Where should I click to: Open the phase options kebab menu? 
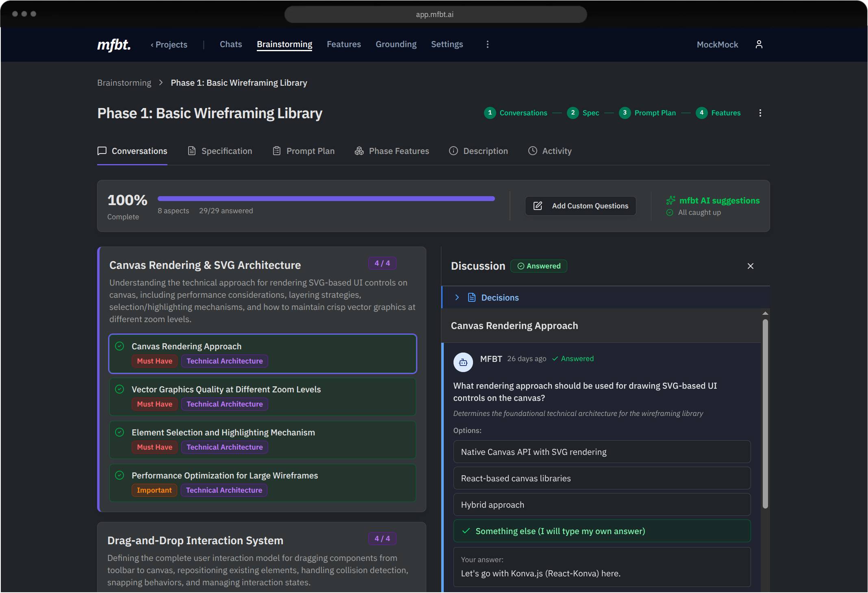click(x=760, y=113)
